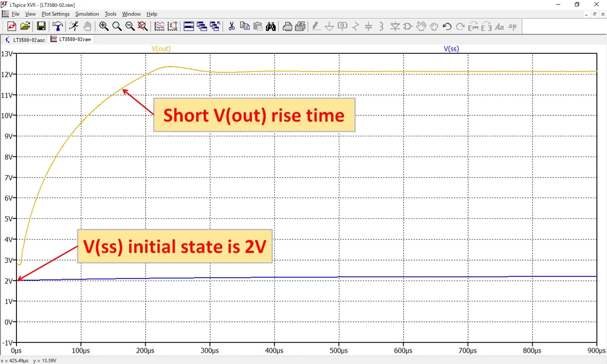Open the Simulation menu
This screenshot has height=364, width=607.
pyautogui.click(x=87, y=14)
